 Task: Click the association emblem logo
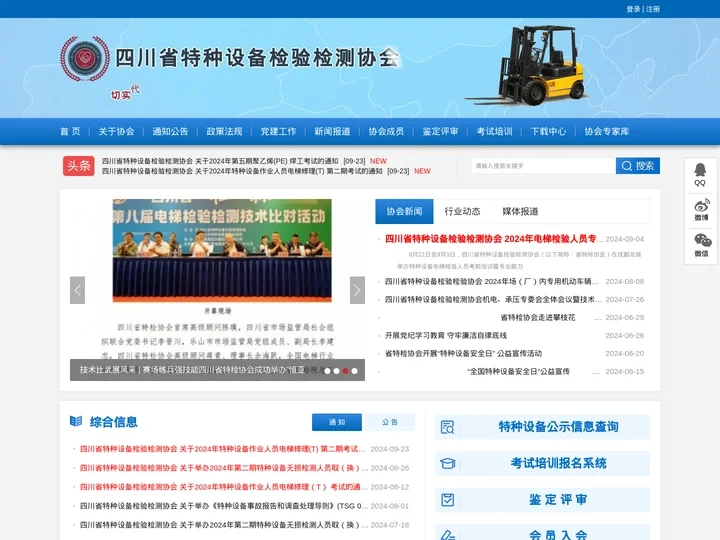point(85,59)
